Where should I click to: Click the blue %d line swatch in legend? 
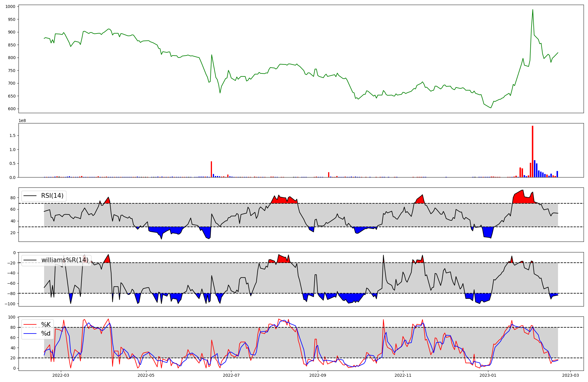pyautogui.click(x=30, y=334)
